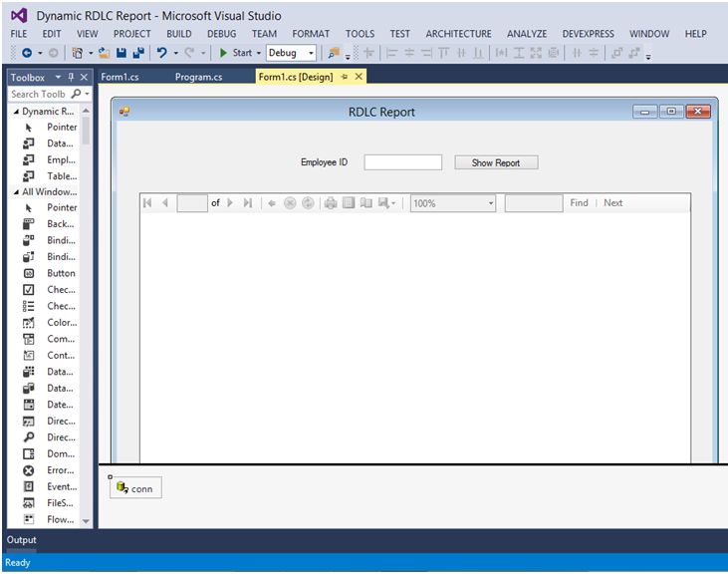
Task: Collapse All Windows Forms toolbox group
Action: pos(16,191)
